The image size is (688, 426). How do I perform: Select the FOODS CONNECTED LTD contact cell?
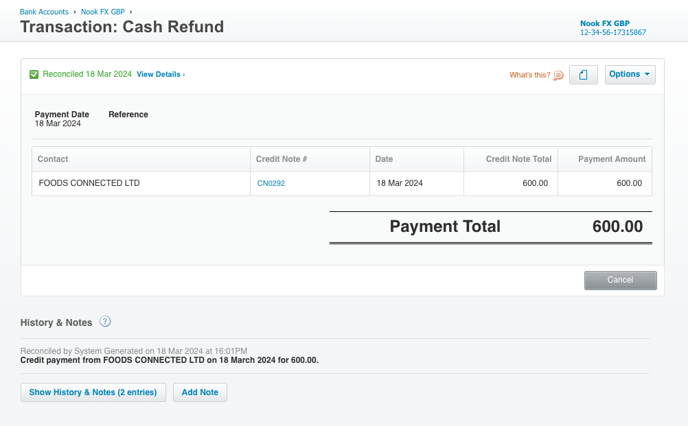click(89, 184)
